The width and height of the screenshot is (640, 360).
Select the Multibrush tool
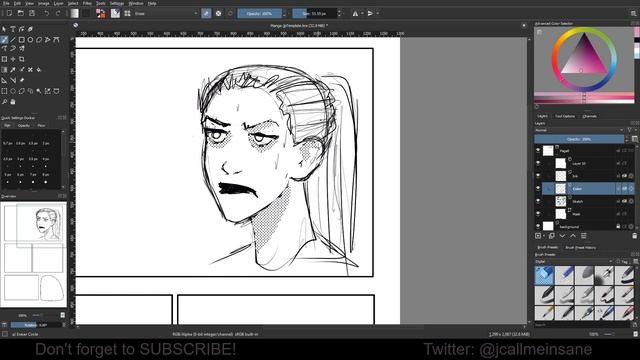click(22, 49)
